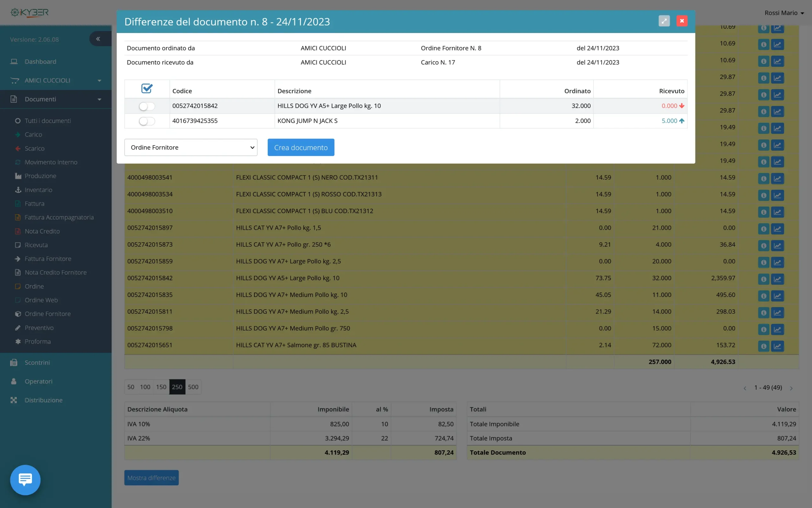Click the Descrizione column header in dialog
Screen dimensions: 812x508
pyautogui.click(x=294, y=91)
